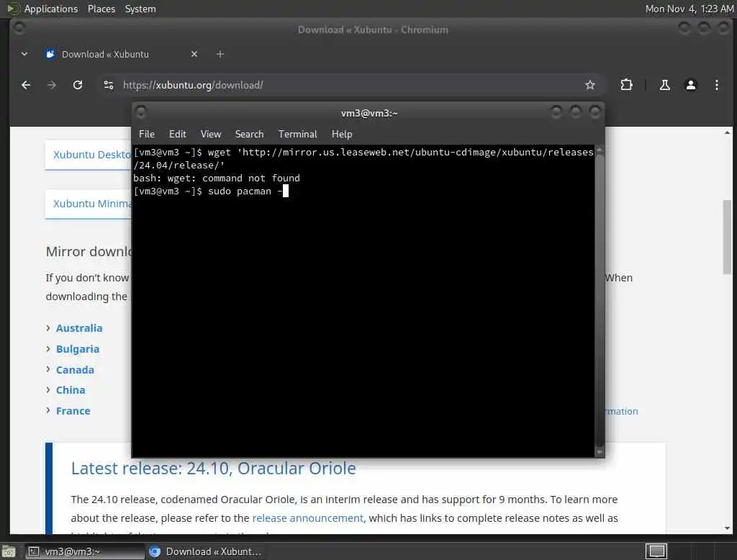This screenshot has width=737, height=560.
Task: Click the workspace switcher in bottom panel
Action: pos(656,551)
